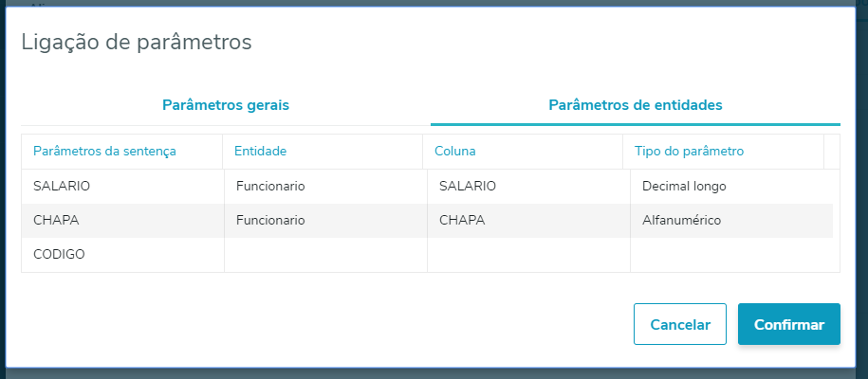Open empty Entidade cell for CODIGO

tap(324, 255)
